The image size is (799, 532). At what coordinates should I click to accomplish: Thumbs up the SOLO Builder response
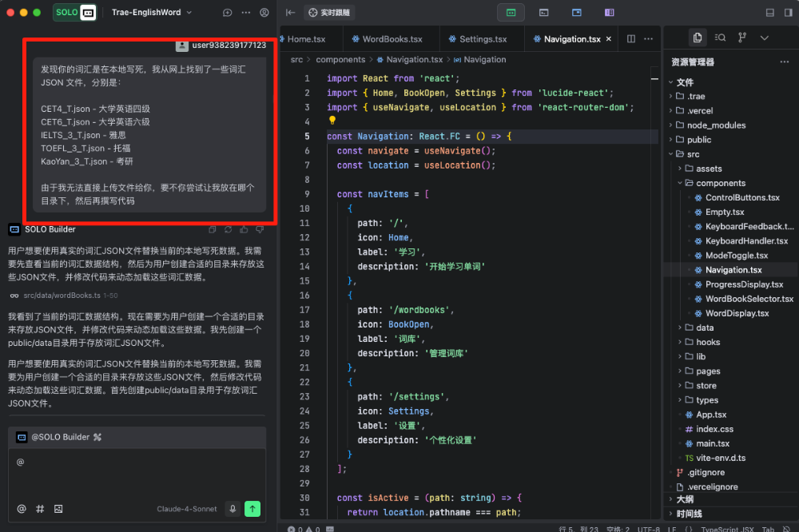point(244,230)
